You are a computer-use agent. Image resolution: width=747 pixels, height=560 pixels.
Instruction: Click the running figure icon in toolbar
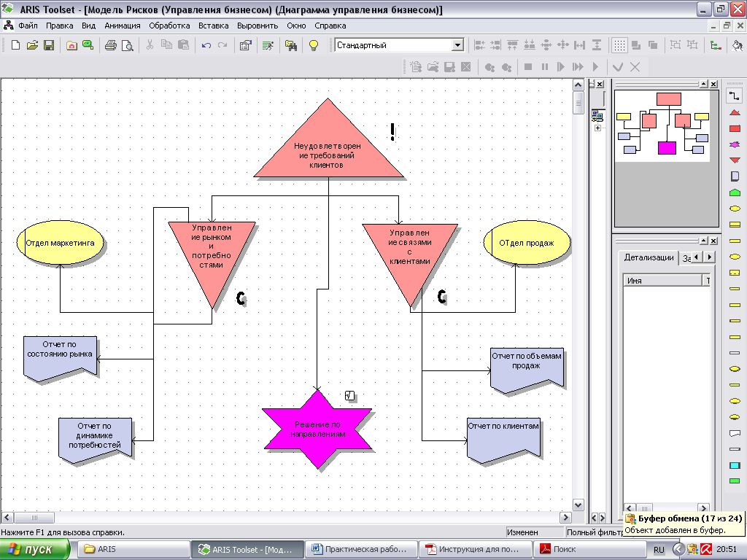[268, 45]
